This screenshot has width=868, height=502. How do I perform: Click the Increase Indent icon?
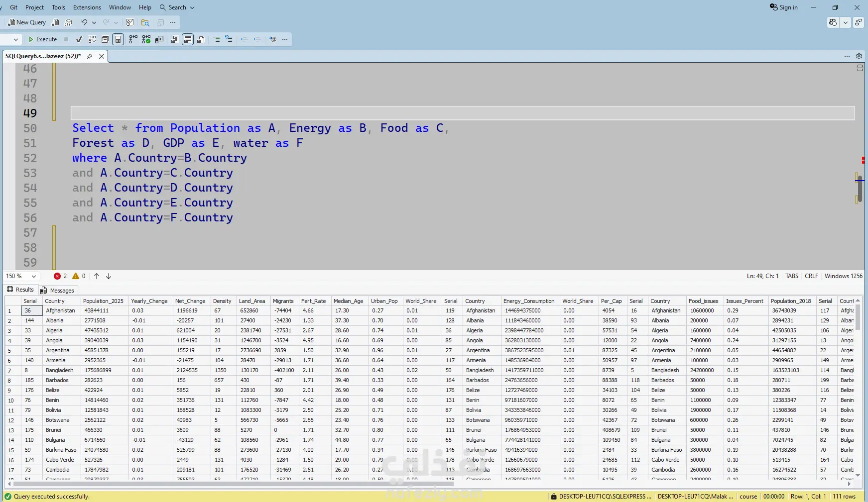tap(257, 39)
